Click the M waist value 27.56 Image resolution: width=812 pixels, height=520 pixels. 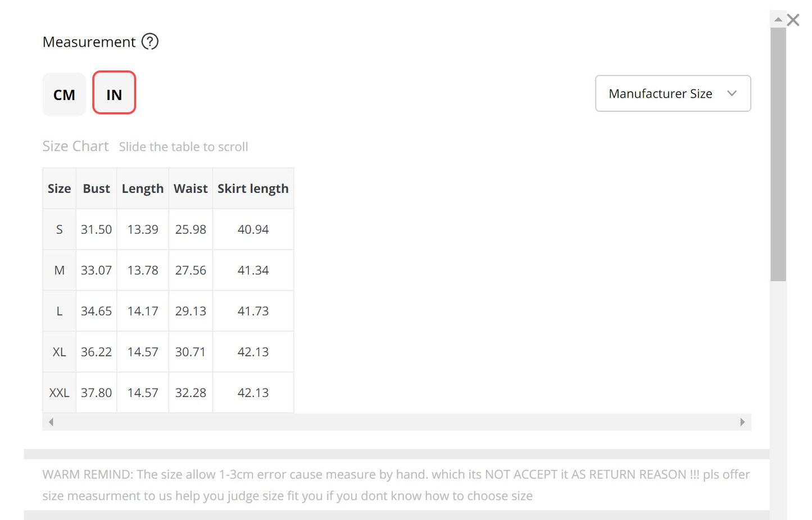[190, 270]
